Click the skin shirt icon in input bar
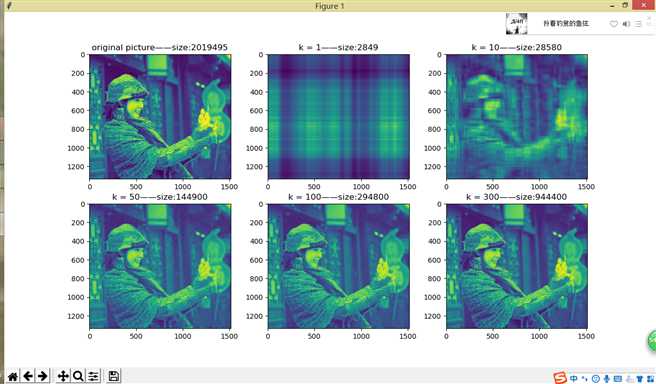 click(640, 379)
